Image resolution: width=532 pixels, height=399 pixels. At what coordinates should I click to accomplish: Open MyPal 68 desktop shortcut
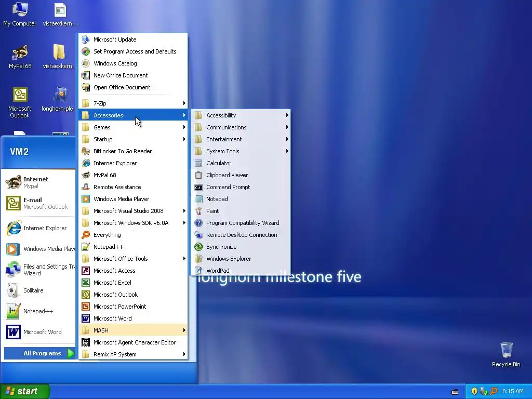coord(20,57)
